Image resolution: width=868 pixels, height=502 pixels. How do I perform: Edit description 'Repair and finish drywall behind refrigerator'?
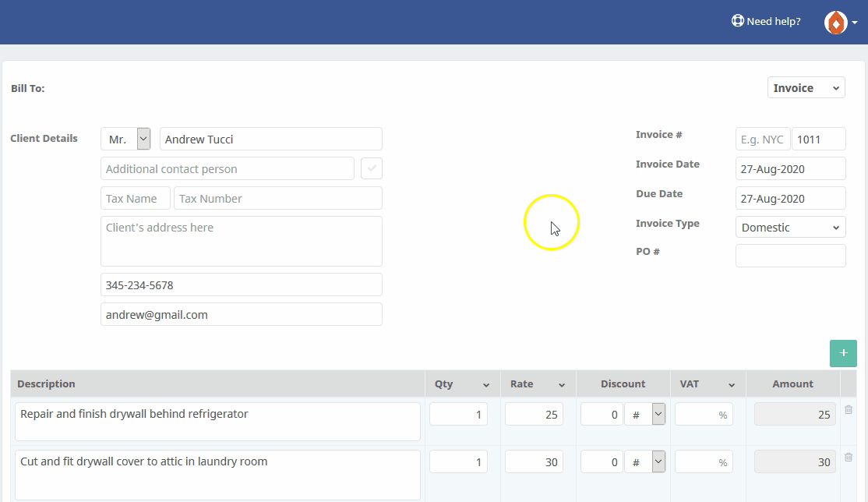click(x=217, y=422)
